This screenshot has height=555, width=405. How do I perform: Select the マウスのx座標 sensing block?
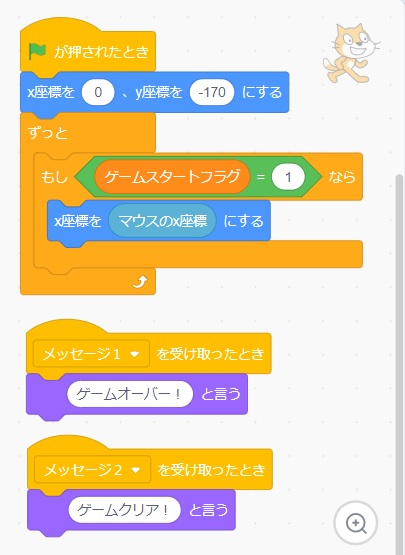(162, 221)
